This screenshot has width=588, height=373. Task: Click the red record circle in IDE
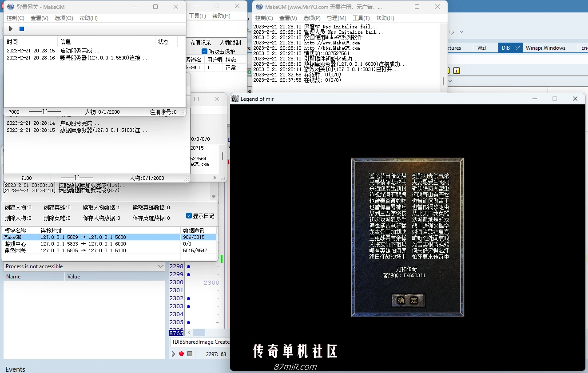(x=181, y=354)
